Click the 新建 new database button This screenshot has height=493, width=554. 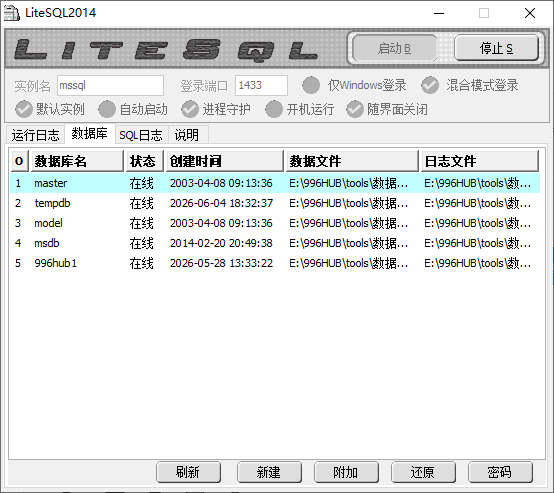point(269,472)
